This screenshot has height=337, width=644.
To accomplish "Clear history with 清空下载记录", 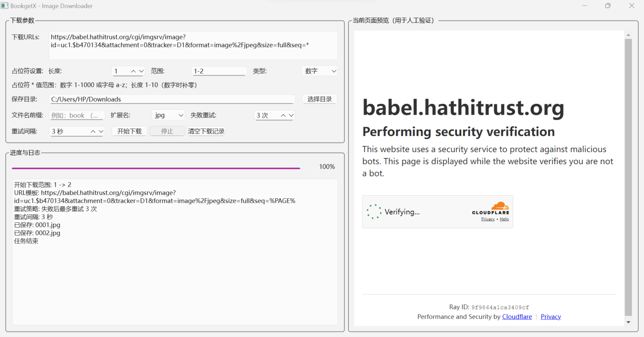I will tap(206, 131).
